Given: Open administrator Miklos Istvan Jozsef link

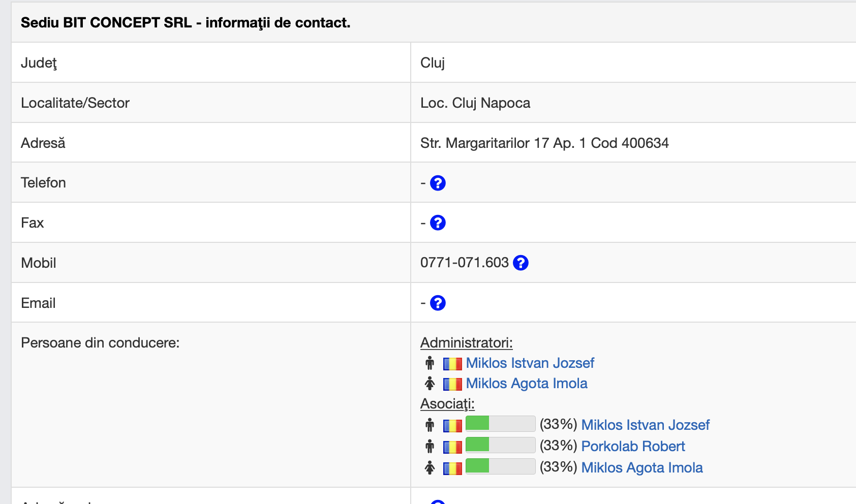Looking at the screenshot, I should coord(530,363).
